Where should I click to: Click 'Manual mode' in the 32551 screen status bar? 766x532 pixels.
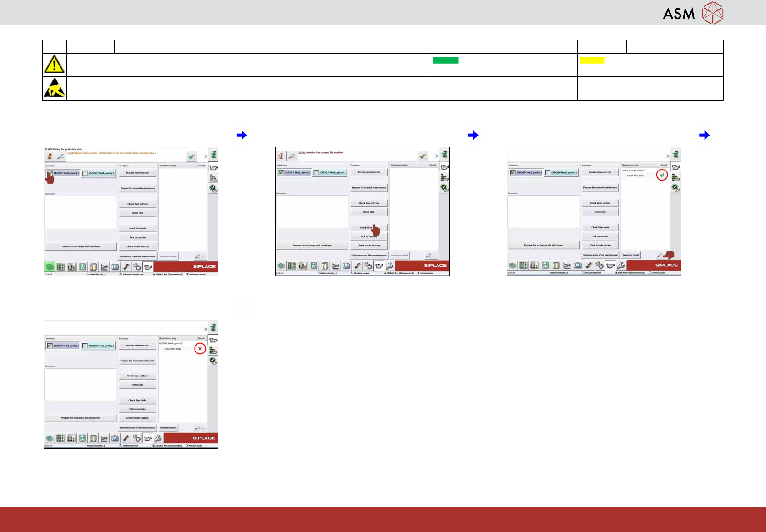pyautogui.click(x=427, y=273)
